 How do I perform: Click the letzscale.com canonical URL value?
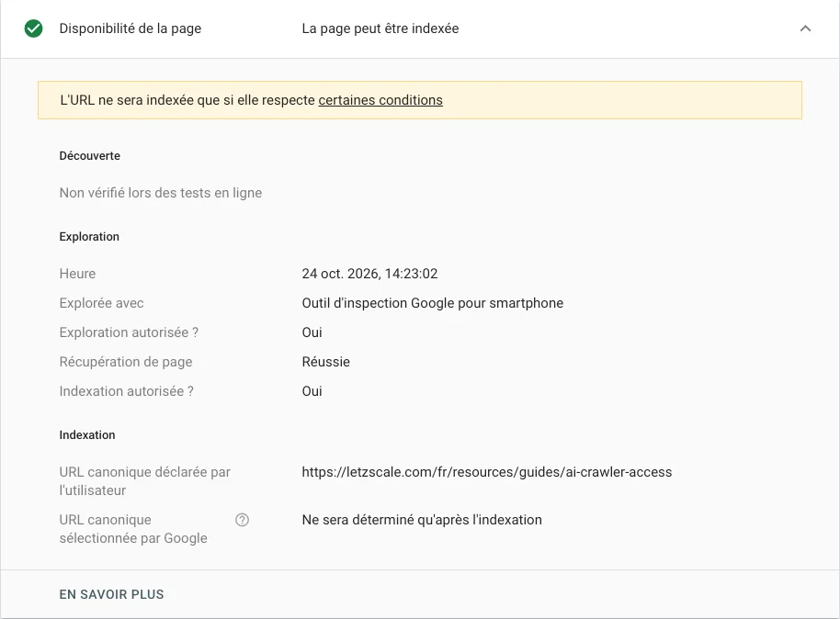[x=486, y=472]
